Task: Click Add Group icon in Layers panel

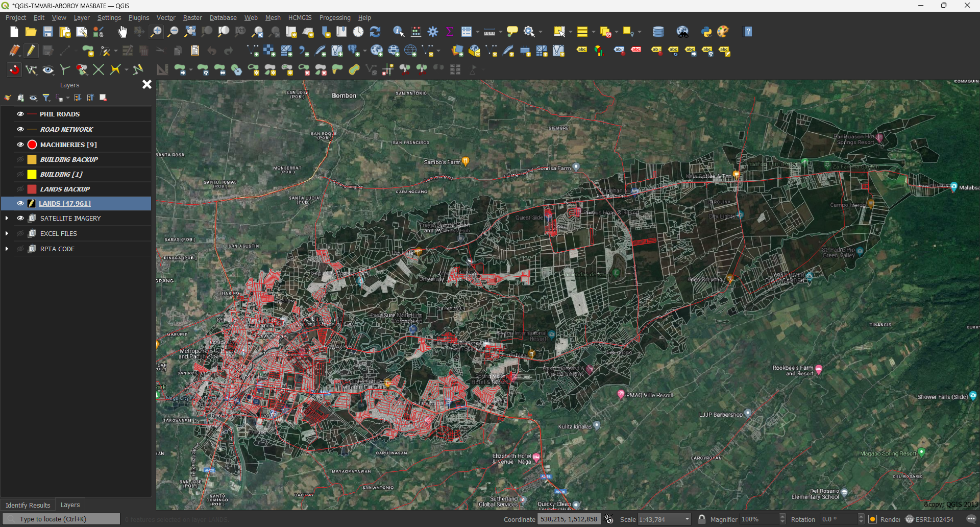Action: coord(20,98)
